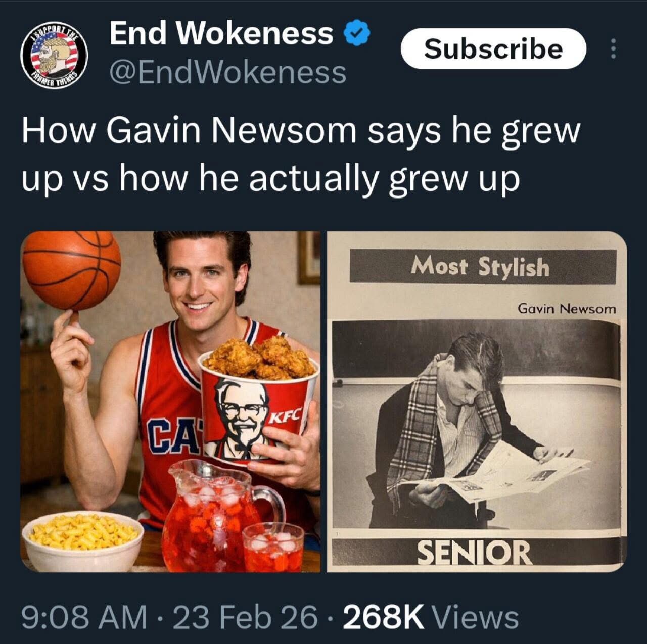Click the spinning basketball in the left image
647x644 pixels.
71,270
